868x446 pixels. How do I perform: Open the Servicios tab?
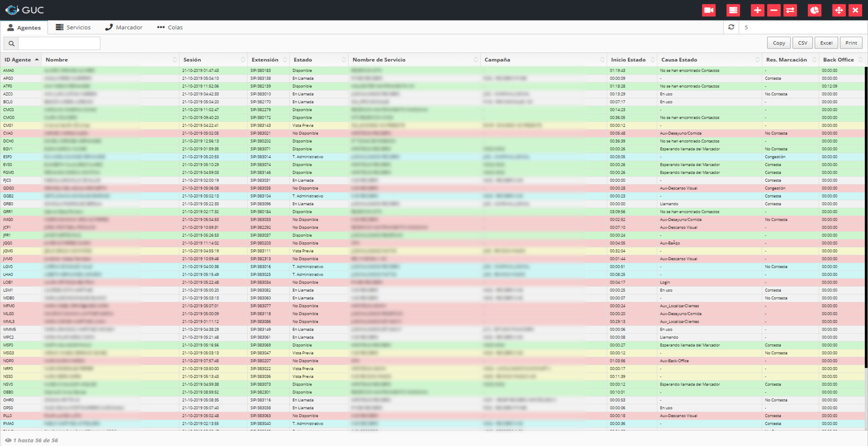pyautogui.click(x=73, y=27)
